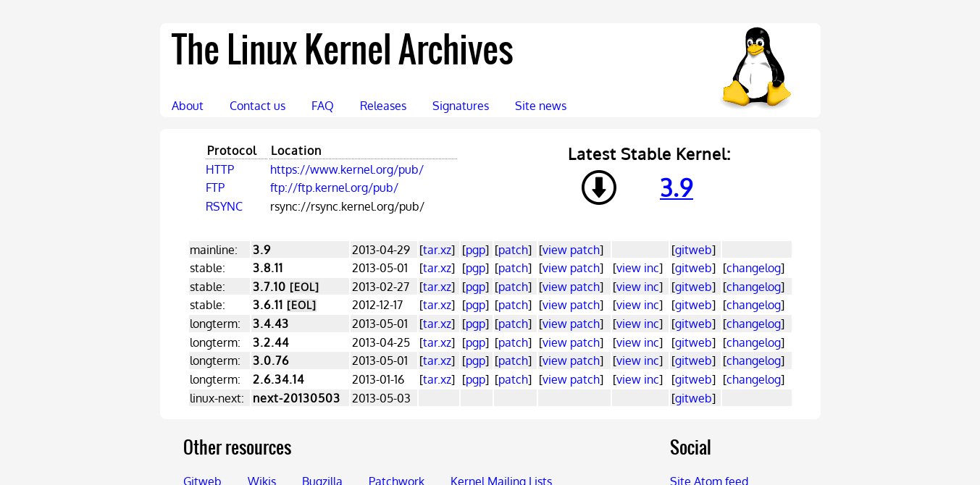The image size is (980, 485).
Task: Open gitweb for linux-next next-20130503
Action: coord(694,398)
